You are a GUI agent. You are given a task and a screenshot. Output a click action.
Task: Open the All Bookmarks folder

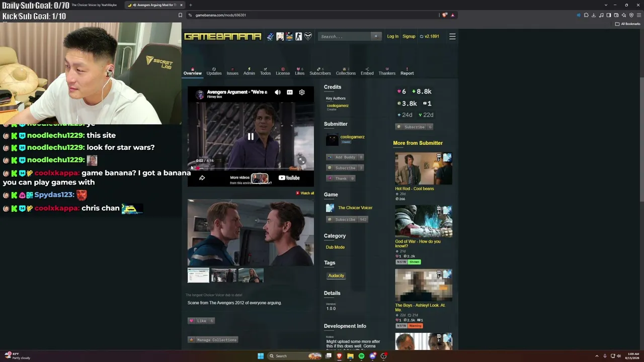(x=628, y=24)
